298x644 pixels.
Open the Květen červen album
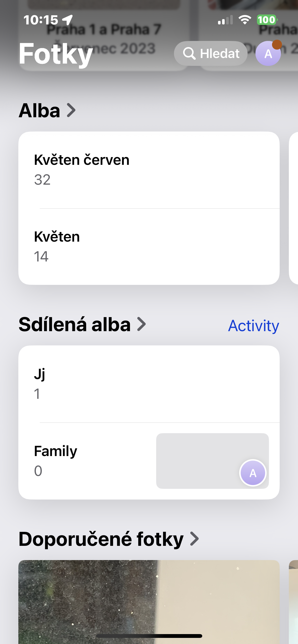tap(149, 170)
